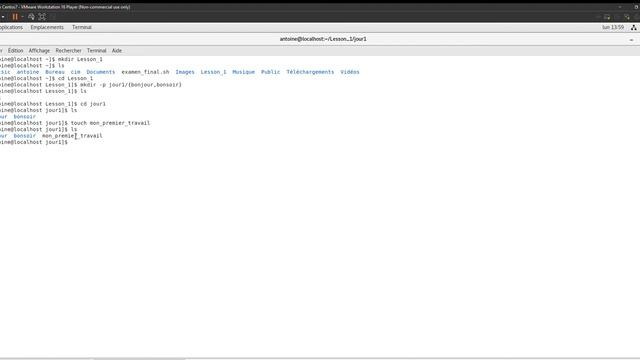Viewport: 640px width, 360px height.
Task: Click the cim entry in ls output
Action: pyautogui.click(x=76, y=72)
